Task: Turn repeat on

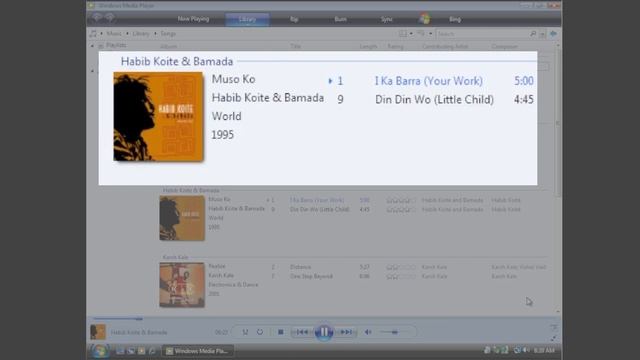Action: [x=260, y=332]
